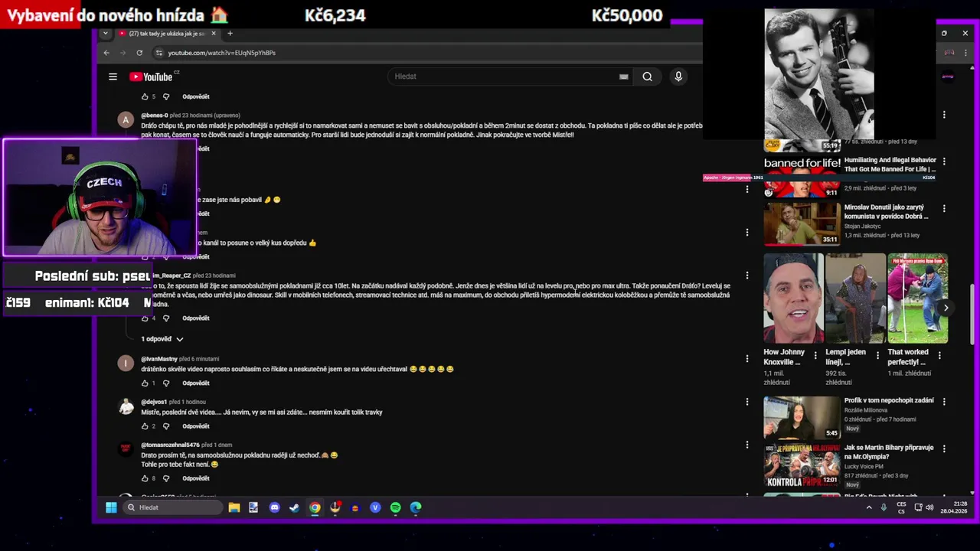The height and width of the screenshot is (551, 980).
Task: View site information icon beside the URL
Action: coord(158,53)
